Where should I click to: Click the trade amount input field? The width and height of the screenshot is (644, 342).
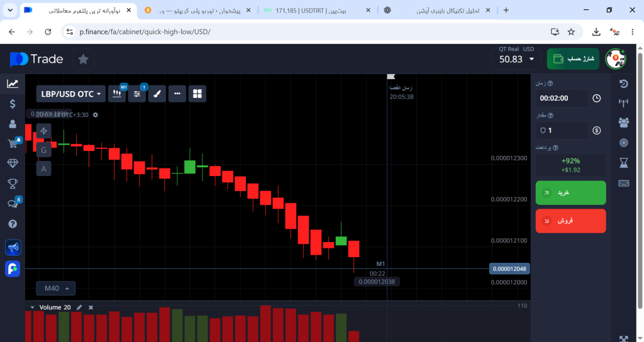click(562, 131)
